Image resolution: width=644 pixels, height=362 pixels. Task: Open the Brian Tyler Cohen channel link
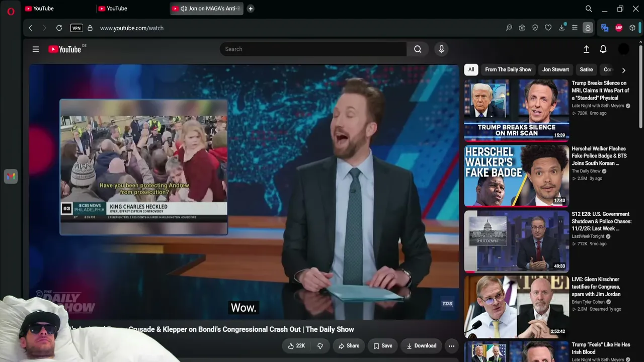(x=588, y=302)
